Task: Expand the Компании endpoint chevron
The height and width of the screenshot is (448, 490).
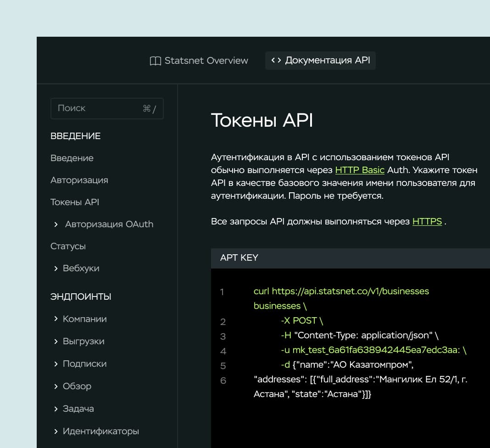Action: (x=56, y=319)
